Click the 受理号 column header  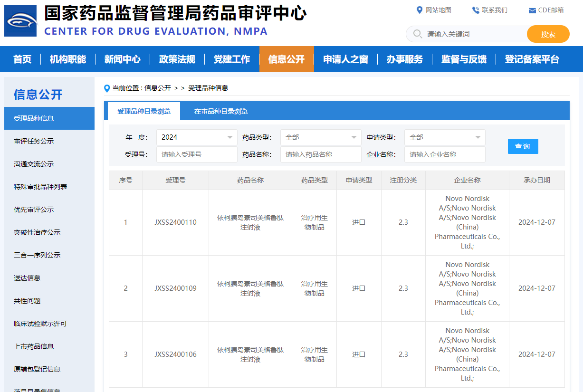point(175,180)
